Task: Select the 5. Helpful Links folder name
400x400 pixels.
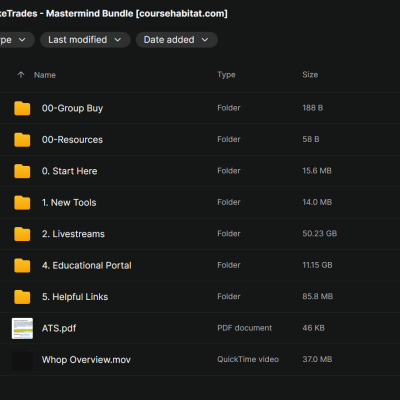Action: [75, 297]
